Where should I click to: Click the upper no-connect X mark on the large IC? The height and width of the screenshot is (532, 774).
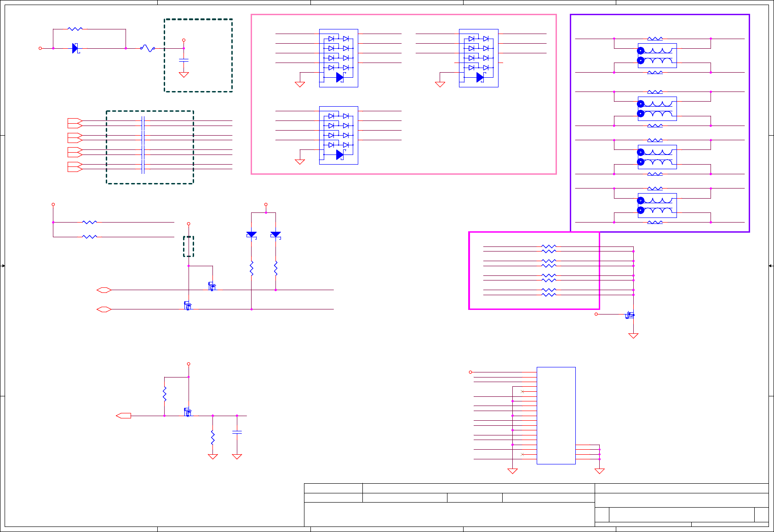pos(522,391)
